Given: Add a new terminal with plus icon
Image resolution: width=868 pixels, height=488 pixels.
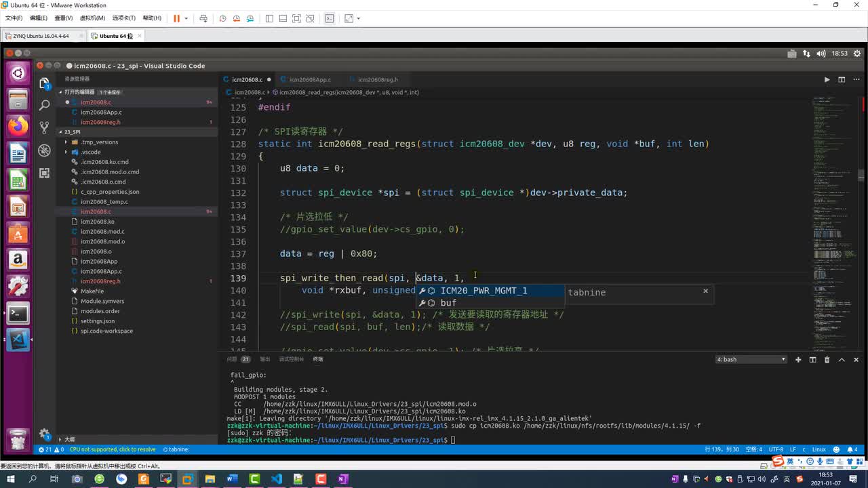Looking at the screenshot, I should (798, 359).
